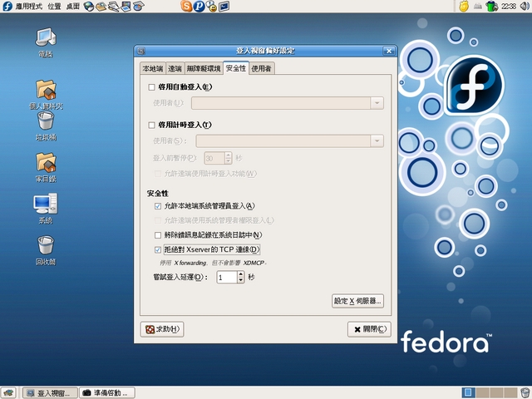Viewport: 532px width, 399px height.
Task: Click the login retry delay value field
Action: coord(227,277)
